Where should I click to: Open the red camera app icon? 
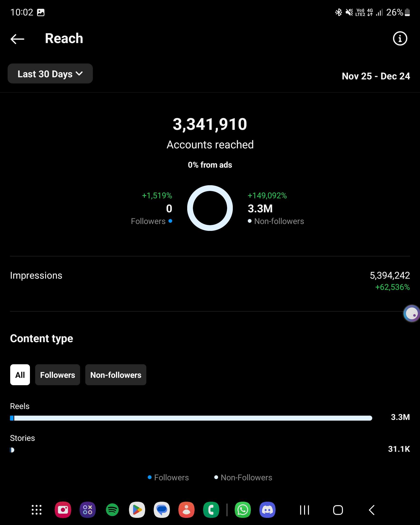coord(63,510)
